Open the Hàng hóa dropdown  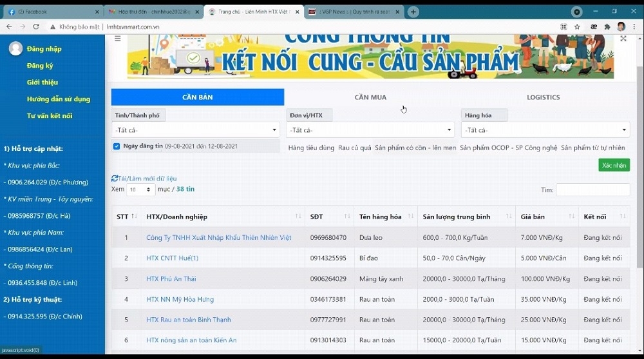(x=545, y=130)
